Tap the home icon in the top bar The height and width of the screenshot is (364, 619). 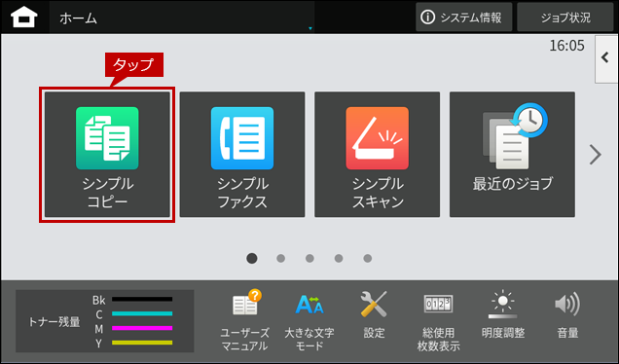[24, 18]
